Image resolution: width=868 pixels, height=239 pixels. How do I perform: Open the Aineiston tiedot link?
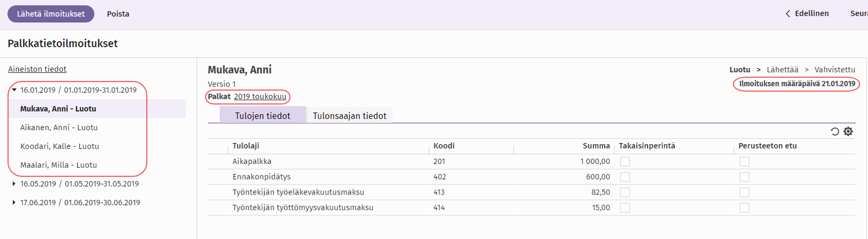(38, 69)
